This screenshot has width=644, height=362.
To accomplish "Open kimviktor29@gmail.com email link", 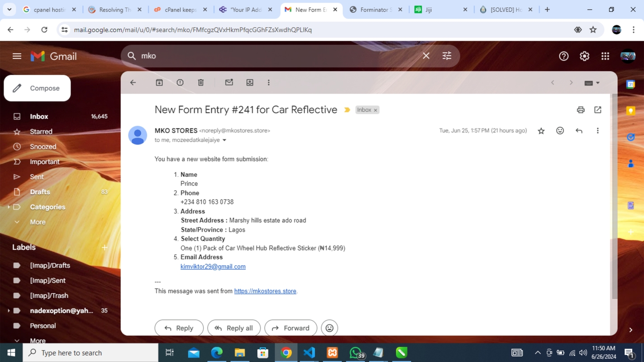I will tap(213, 267).
